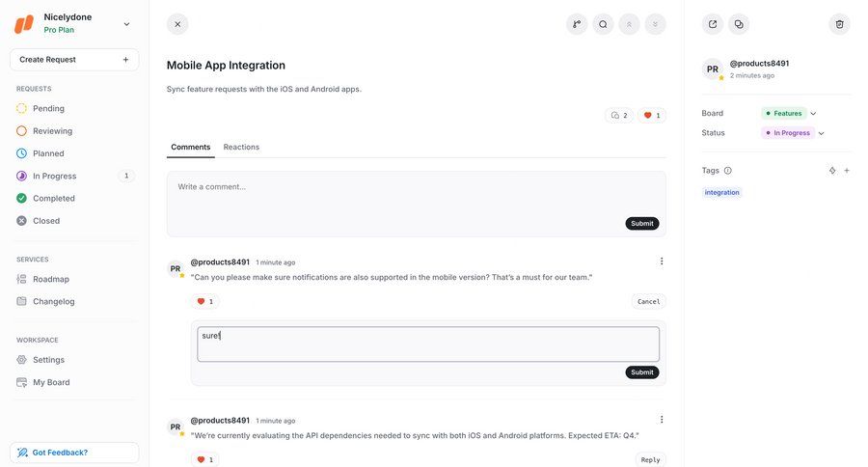The image size is (868, 467).
Task: Open Roadmap in the sidebar
Action: 51,279
